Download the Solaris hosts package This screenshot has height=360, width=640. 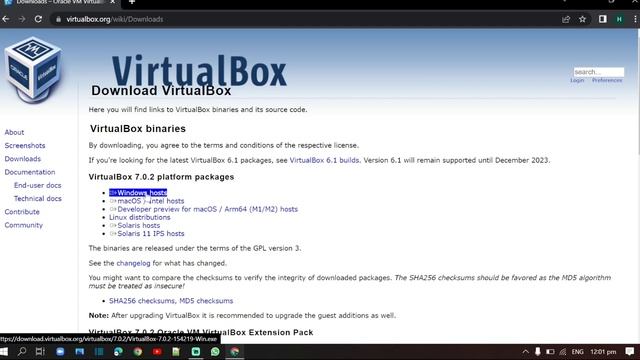(x=135, y=225)
